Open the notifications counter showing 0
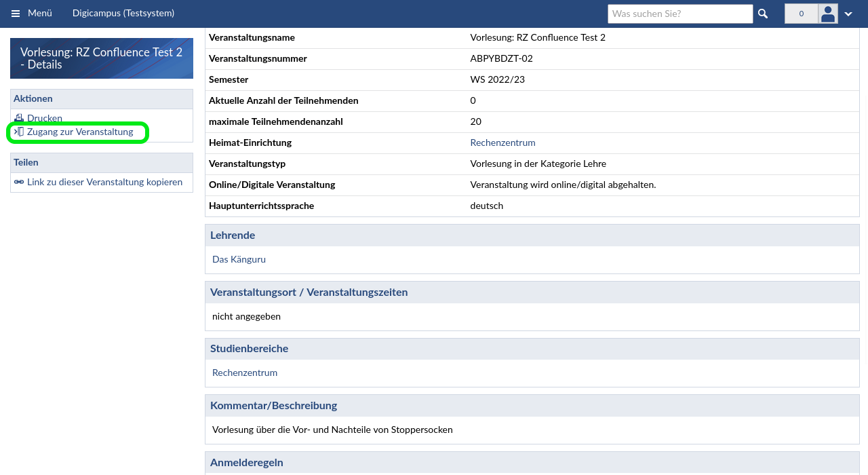 [801, 14]
